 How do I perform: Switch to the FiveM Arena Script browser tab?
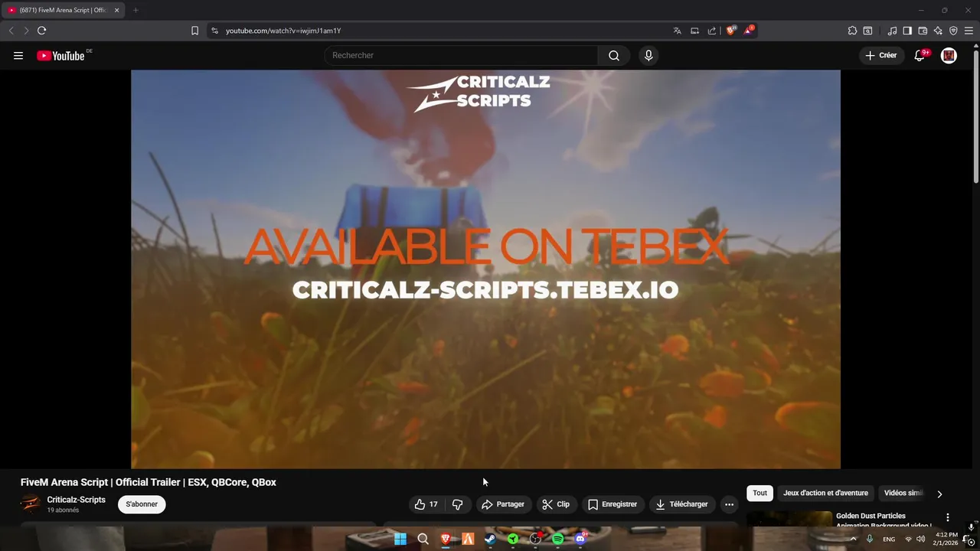point(61,10)
